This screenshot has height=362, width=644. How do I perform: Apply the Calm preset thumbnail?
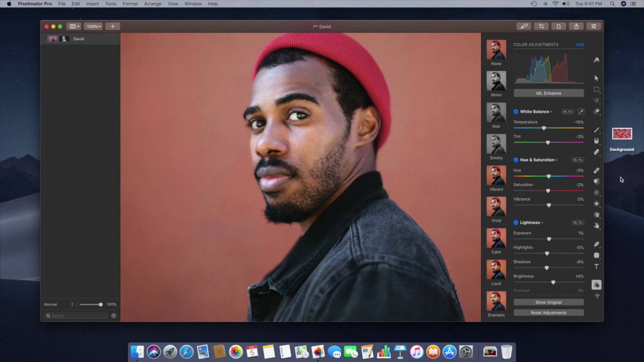pos(496,238)
